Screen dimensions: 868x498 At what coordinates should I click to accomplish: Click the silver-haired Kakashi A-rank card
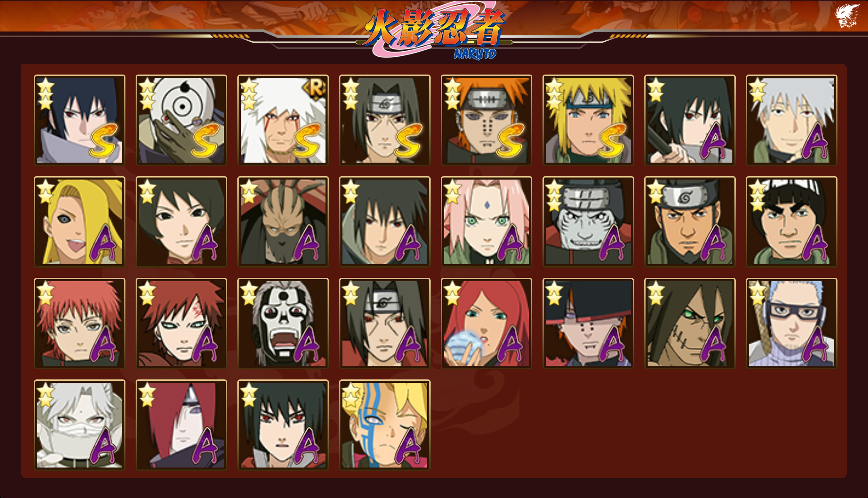792,120
